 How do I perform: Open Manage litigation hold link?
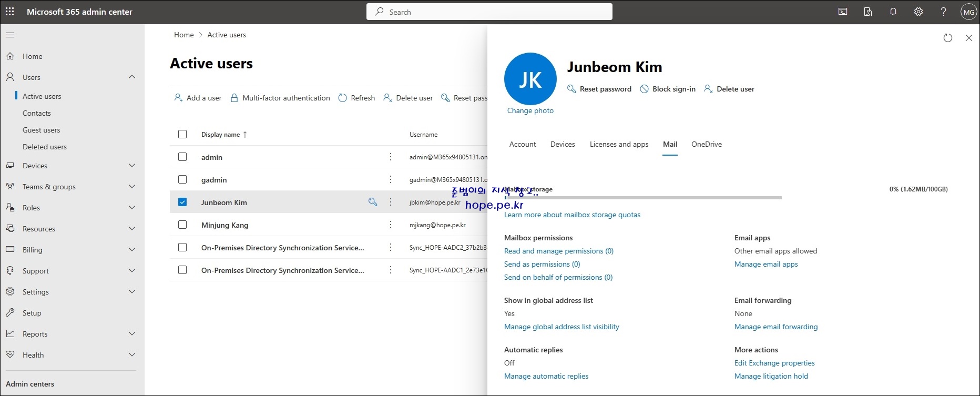pos(771,376)
